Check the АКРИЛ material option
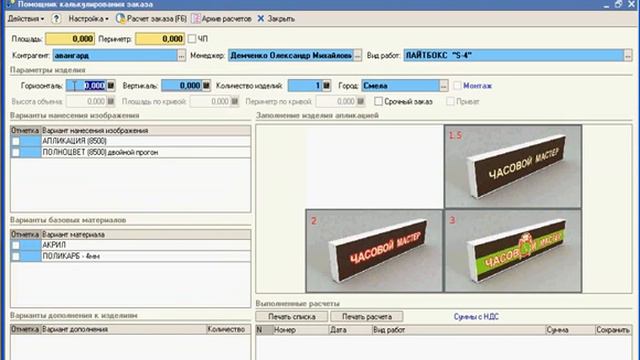Viewport: 640px width, 360px height. point(16,245)
